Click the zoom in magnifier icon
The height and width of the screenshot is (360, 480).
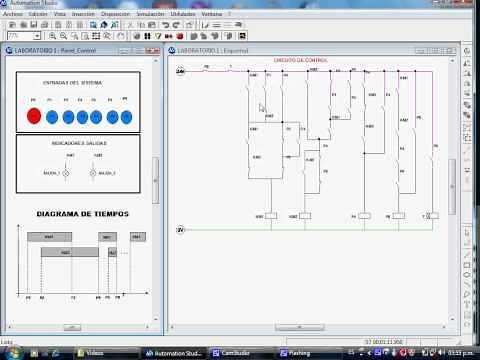(x=52, y=36)
